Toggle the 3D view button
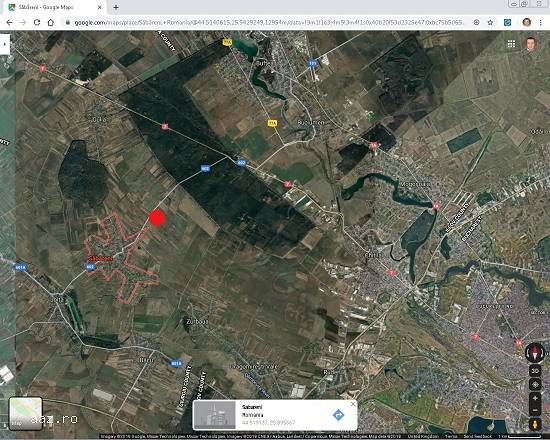 (535, 371)
